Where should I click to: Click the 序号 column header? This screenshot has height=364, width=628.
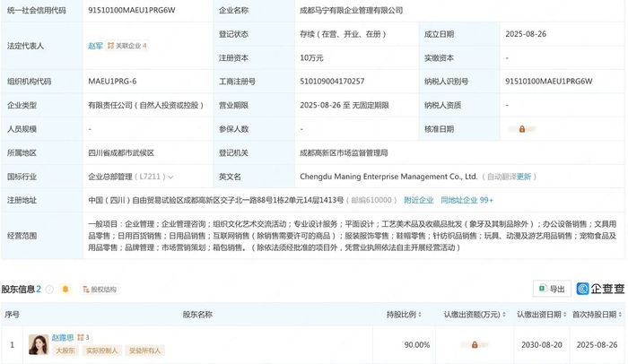pos(12,315)
